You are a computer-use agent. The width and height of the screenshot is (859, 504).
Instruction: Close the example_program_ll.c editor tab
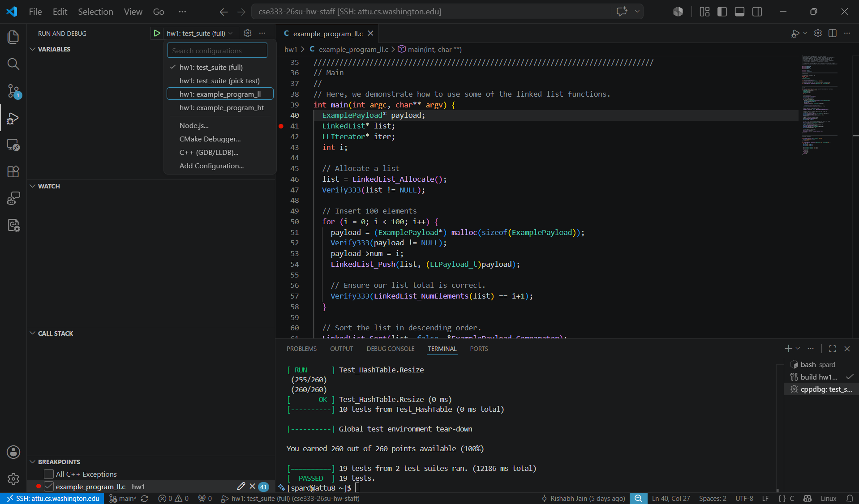pyautogui.click(x=370, y=34)
